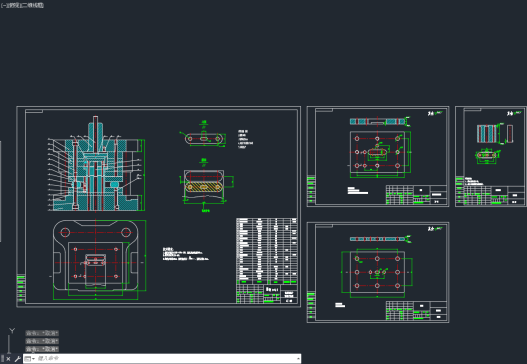Viewport: 527px width, 364px height.
Task: Select the UCS Y axis icon
Action: click(12, 331)
